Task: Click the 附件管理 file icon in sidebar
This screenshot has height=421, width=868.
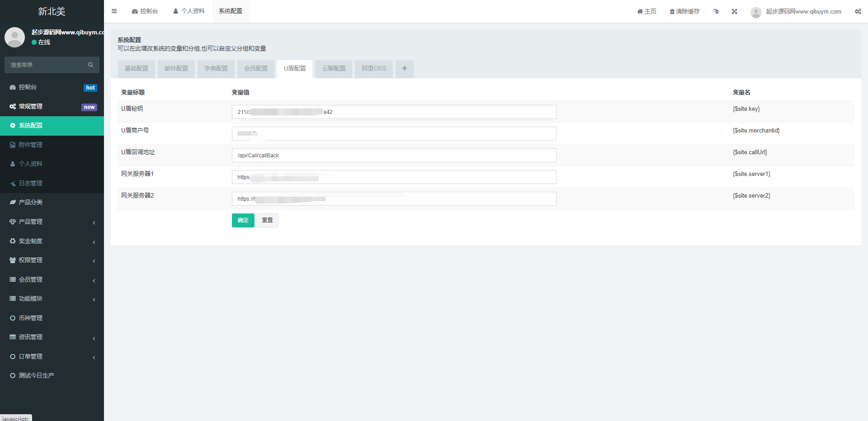Action: pos(13,145)
